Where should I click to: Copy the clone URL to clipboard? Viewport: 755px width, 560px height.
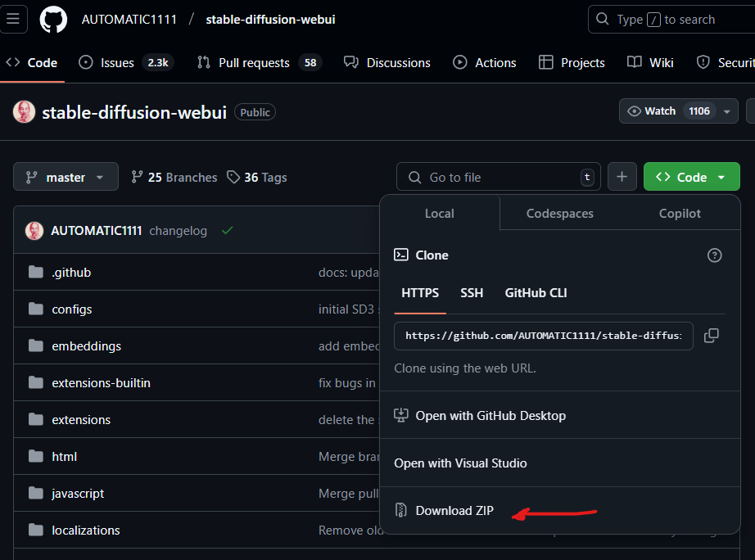click(711, 336)
